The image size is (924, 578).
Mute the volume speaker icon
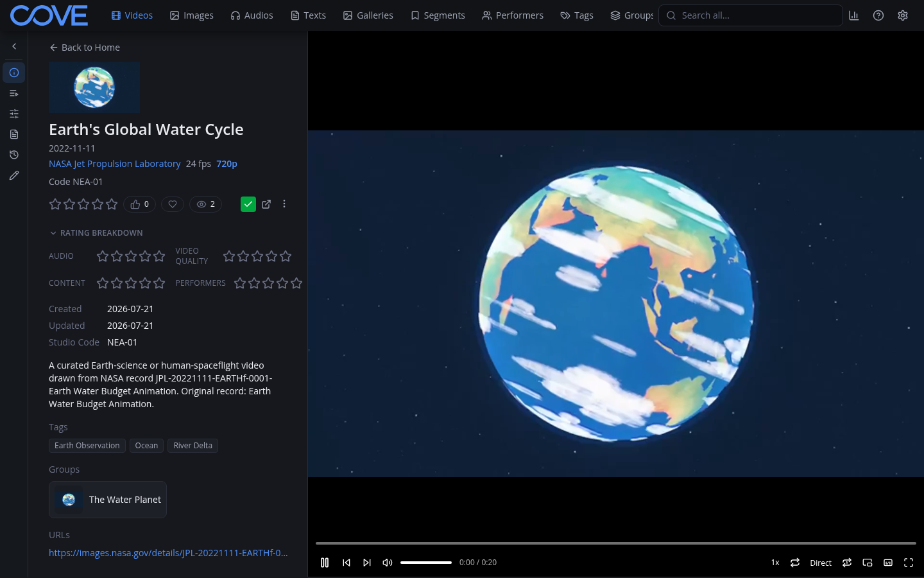coord(388,563)
